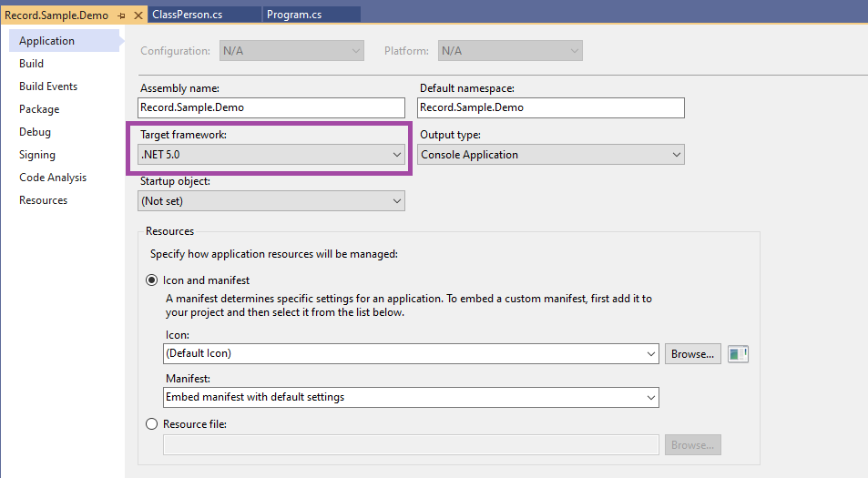
Task: Open the Target framework dropdown
Action: (271, 155)
